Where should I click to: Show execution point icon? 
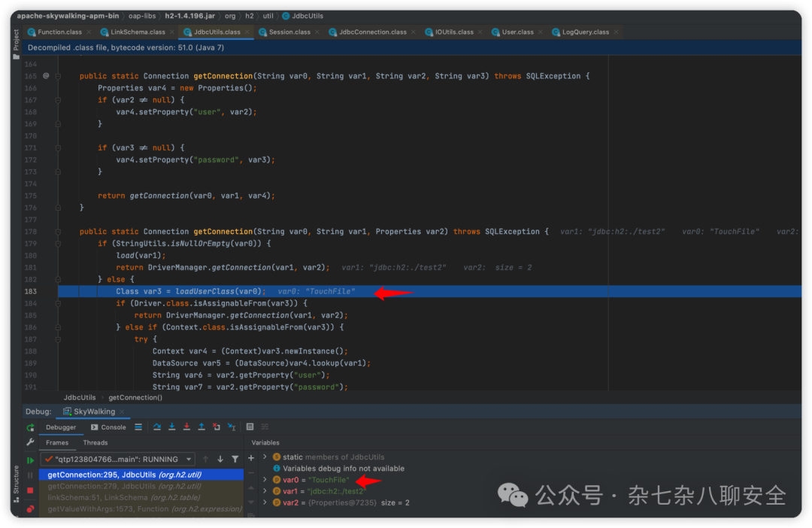[138, 427]
